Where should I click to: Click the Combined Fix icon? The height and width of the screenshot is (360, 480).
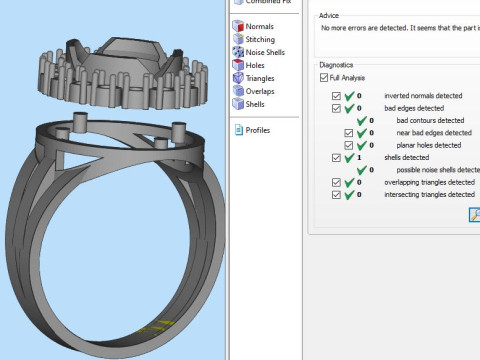[x=238, y=2]
